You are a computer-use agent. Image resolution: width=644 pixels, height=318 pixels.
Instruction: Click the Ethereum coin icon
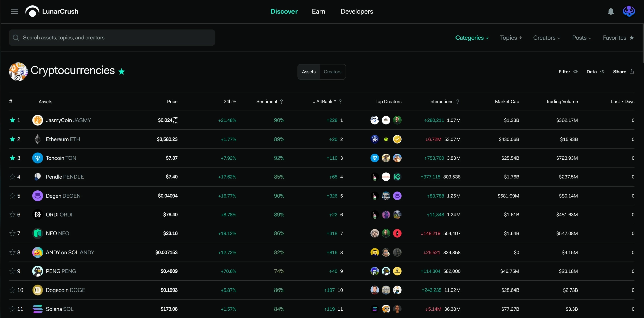coord(38,139)
